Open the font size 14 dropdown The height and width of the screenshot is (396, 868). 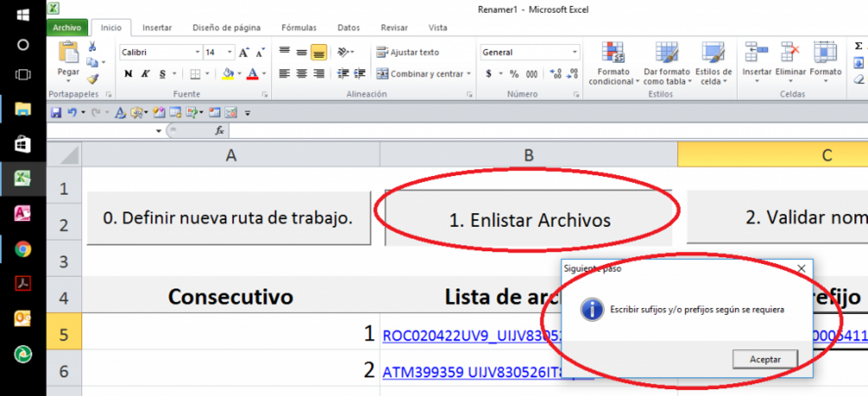231,53
